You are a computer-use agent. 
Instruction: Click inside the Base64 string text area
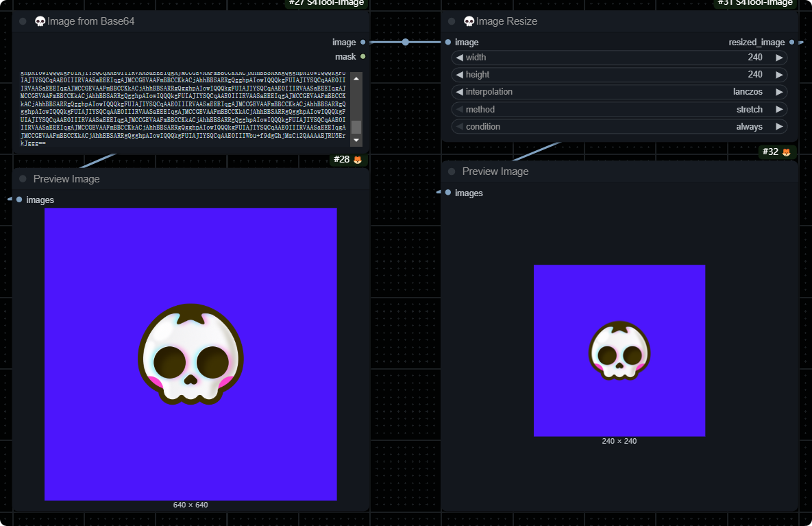pos(185,110)
